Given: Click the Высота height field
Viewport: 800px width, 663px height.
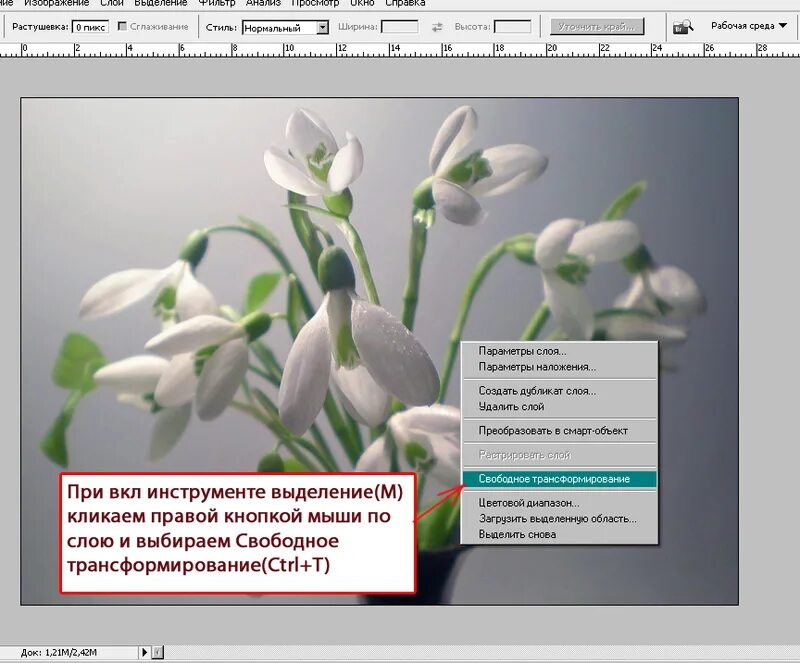Looking at the screenshot, I should click(513, 27).
